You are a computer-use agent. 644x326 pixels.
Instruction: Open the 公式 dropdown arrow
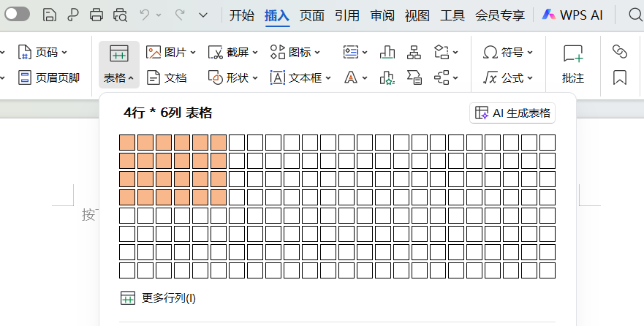point(530,77)
